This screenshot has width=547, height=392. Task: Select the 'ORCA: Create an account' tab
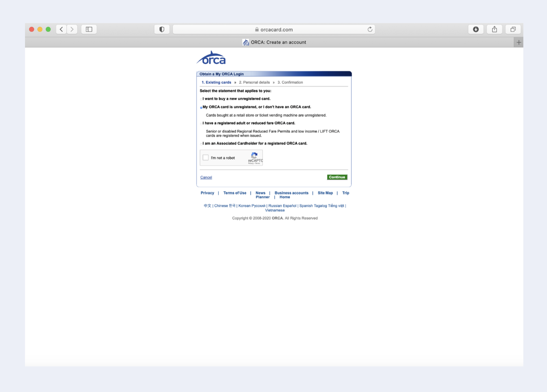(274, 42)
